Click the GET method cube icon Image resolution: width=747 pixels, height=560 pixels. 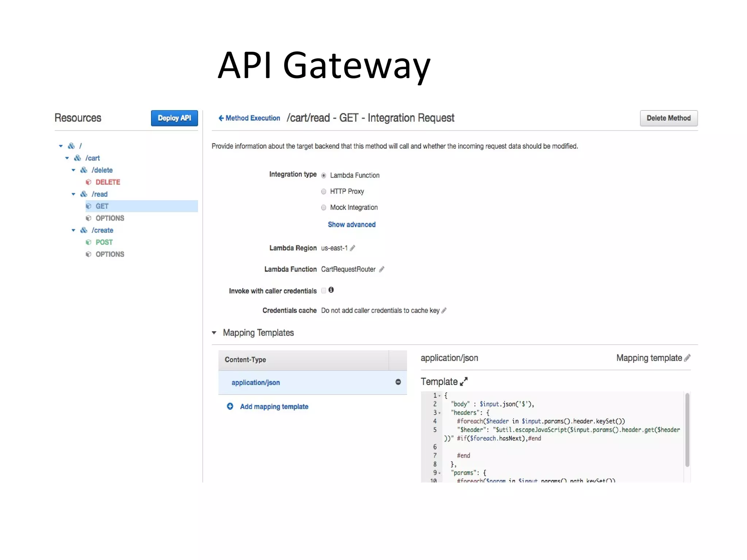pyautogui.click(x=89, y=206)
